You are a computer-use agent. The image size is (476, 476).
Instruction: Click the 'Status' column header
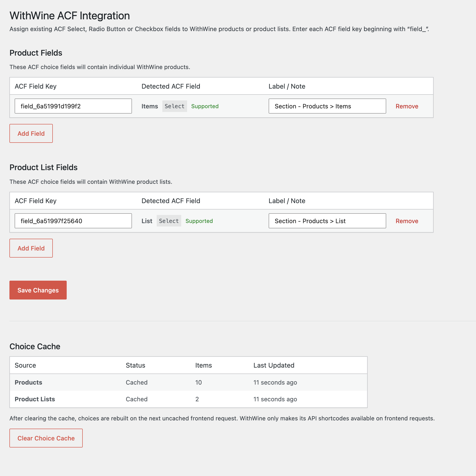coord(135,365)
